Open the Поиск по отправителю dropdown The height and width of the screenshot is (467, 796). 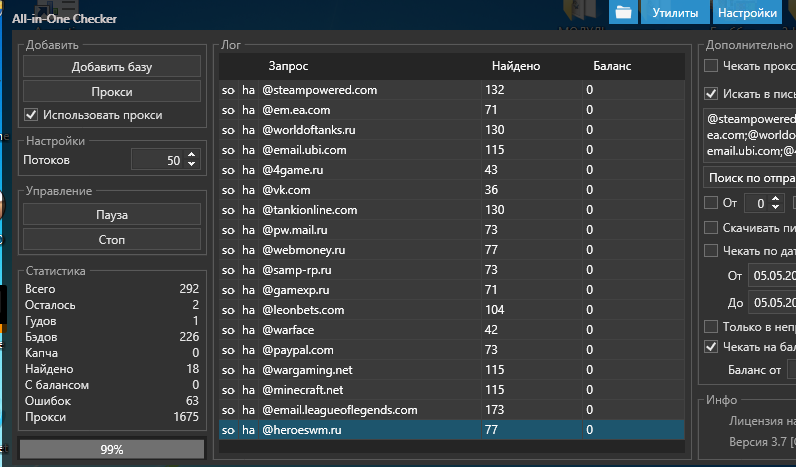750,178
